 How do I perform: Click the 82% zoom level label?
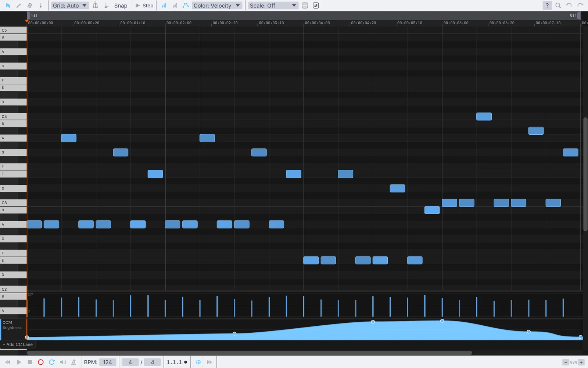coord(573,362)
